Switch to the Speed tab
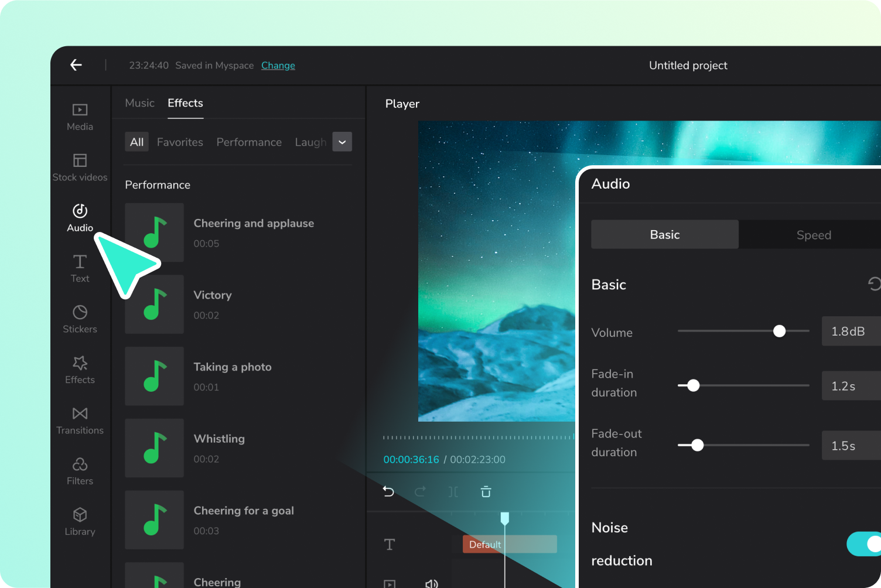 [x=814, y=235]
